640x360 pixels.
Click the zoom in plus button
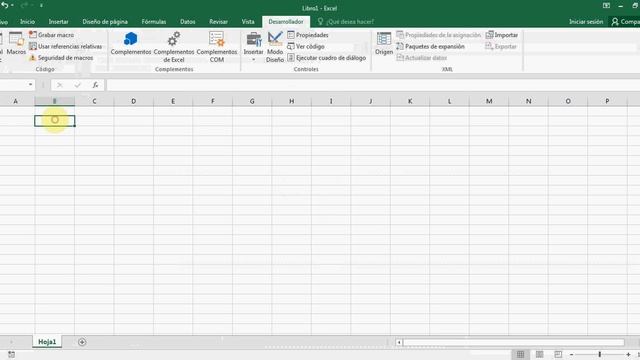point(628,354)
